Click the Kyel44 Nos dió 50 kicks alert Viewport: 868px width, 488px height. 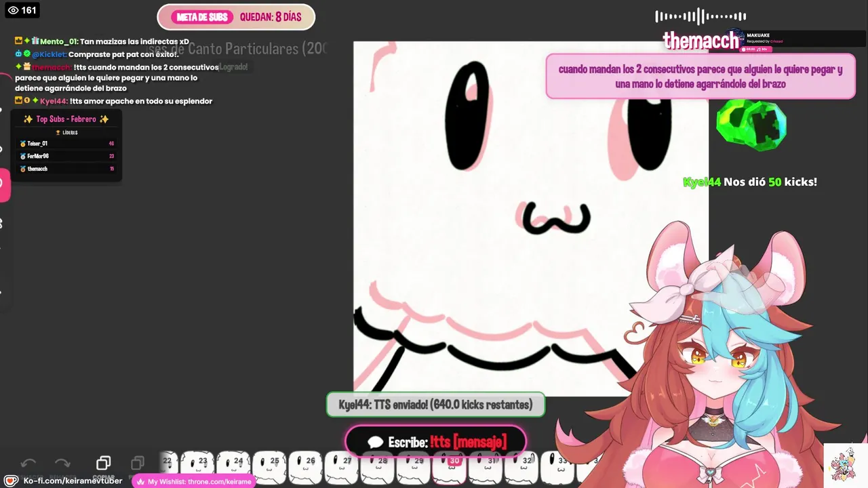749,182
